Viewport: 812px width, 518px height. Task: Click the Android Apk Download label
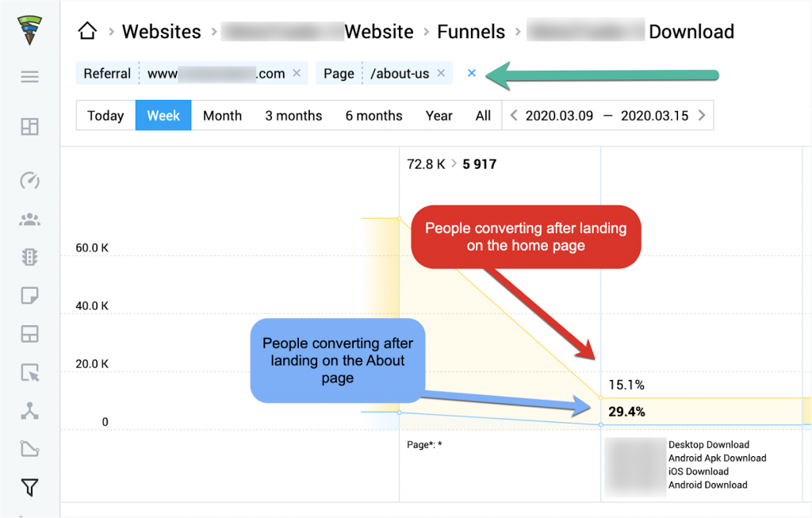pyautogui.click(x=717, y=458)
